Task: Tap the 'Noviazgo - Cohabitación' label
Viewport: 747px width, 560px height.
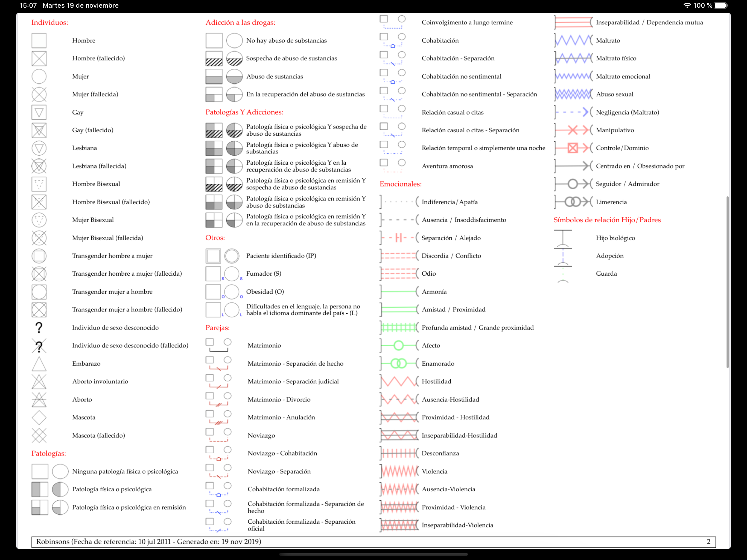Action: pyautogui.click(x=282, y=453)
